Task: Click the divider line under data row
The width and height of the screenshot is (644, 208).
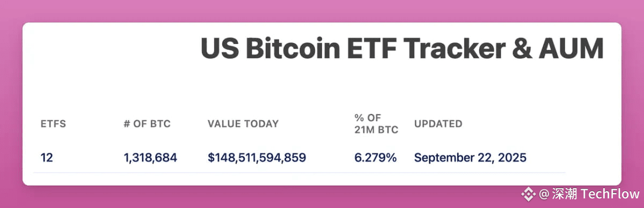Action: coord(299,173)
